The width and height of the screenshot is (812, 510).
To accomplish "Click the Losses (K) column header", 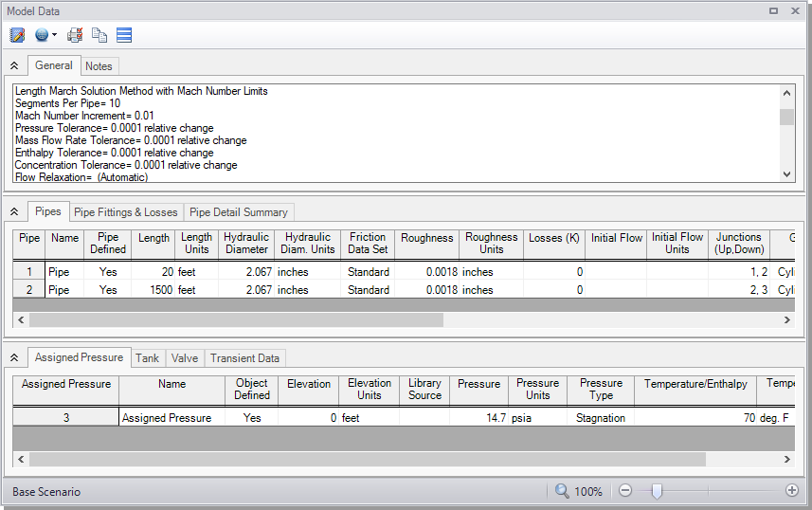I will 554,244.
